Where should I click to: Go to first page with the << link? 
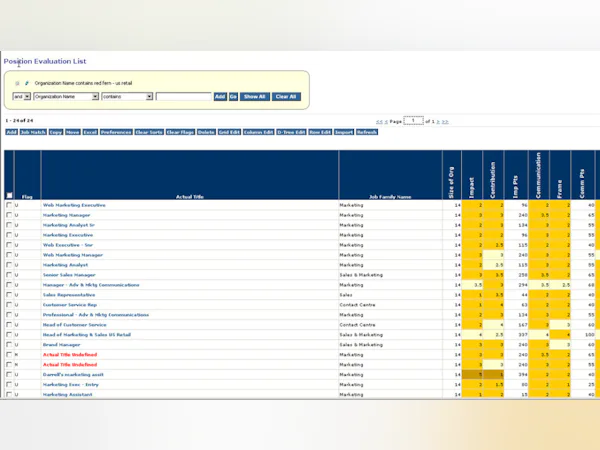[x=379, y=122]
